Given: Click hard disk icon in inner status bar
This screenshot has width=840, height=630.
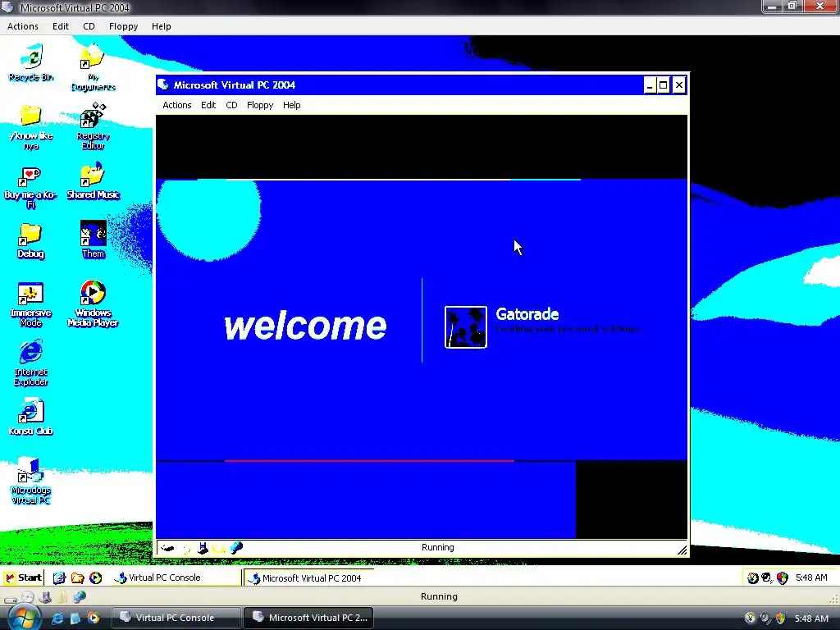Looking at the screenshot, I should (167, 548).
